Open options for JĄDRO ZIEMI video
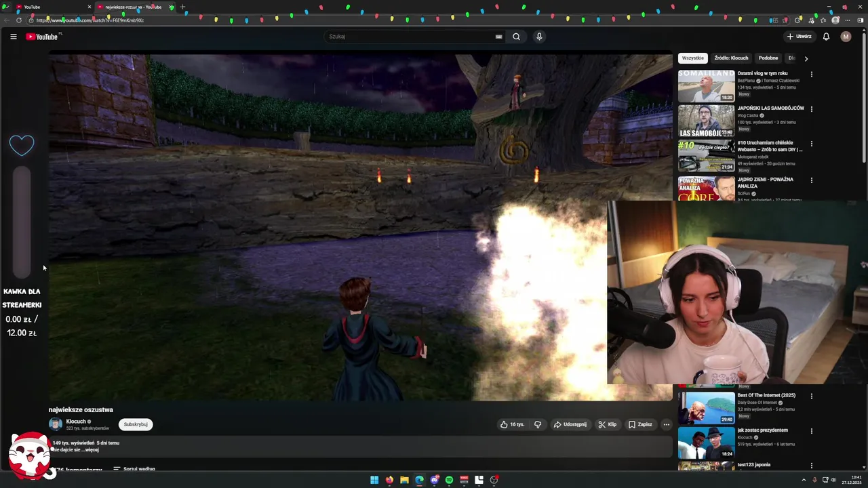Viewport: 868px width, 488px height. tap(811, 180)
